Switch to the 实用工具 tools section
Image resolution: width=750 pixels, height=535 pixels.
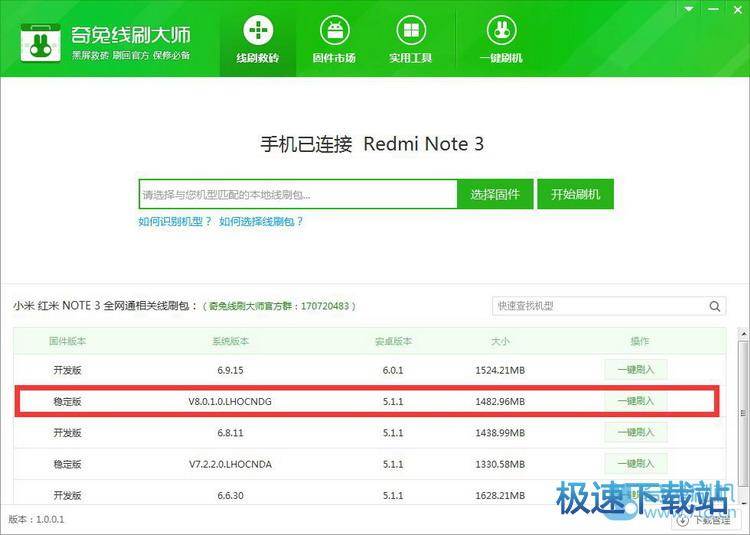tap(410, 38)
